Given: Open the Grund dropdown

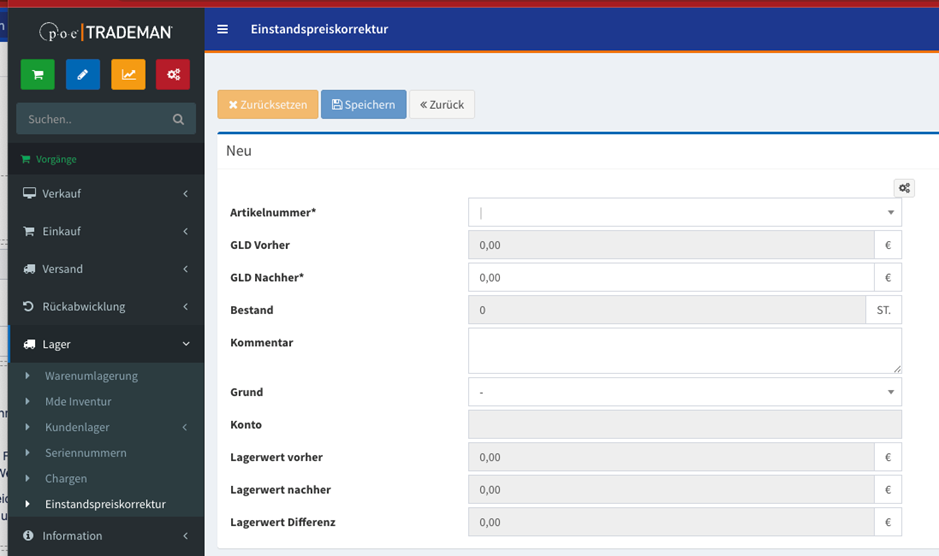Looking at the screenshot, I should click(685, 392).
